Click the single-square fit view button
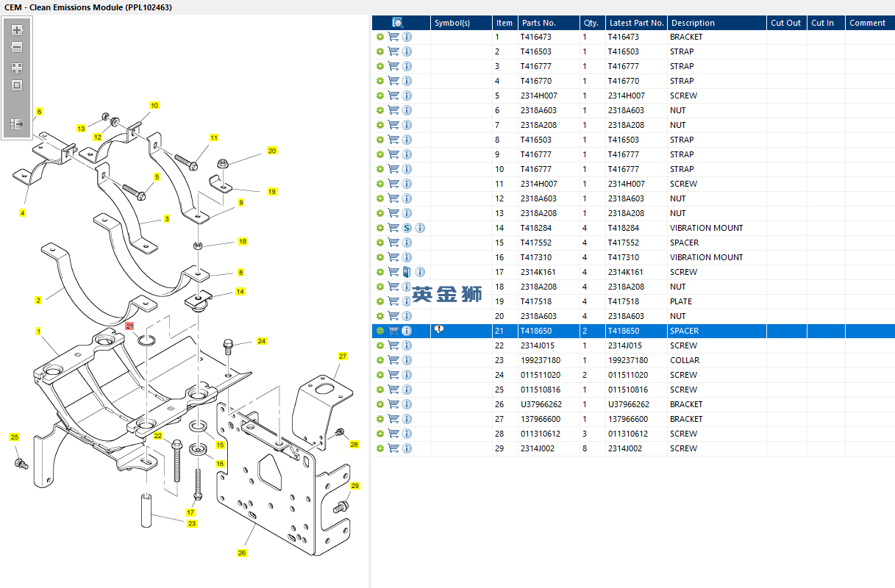 click(x=17, y=85)
